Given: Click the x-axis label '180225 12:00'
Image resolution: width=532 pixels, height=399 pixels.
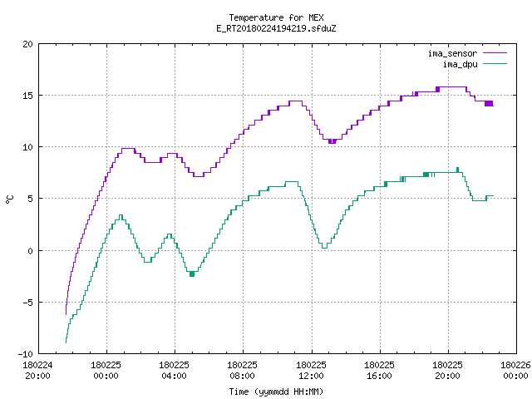Looking at the screenshot, I should click(311, 371).
